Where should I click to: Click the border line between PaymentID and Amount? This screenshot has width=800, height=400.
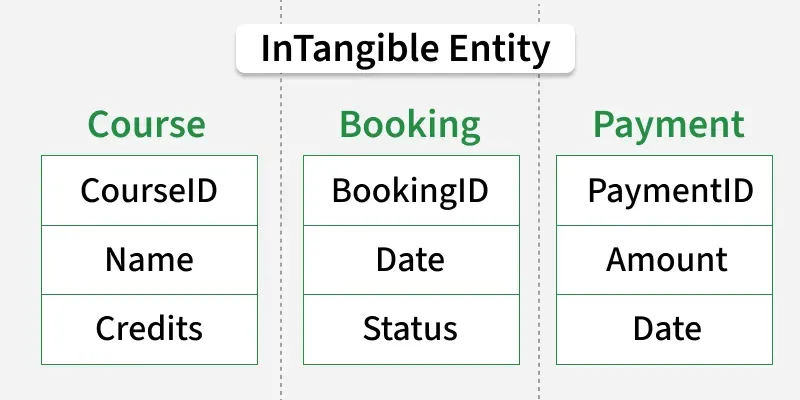click(x=666, y=225)
